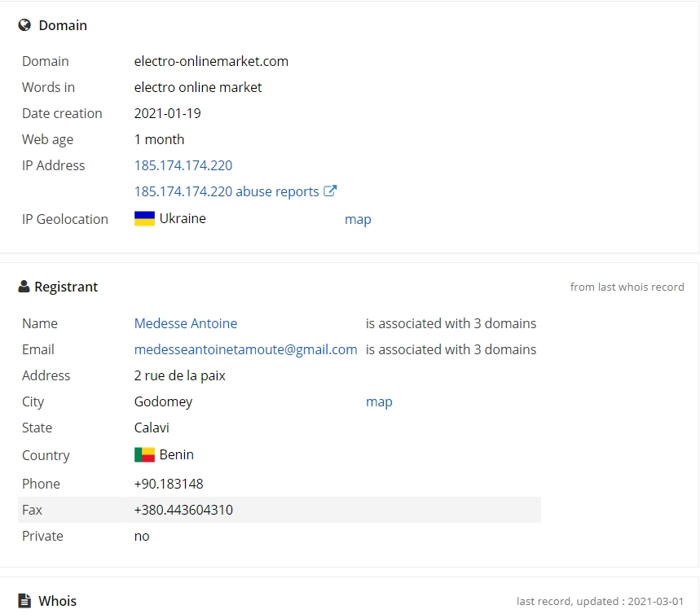Click the fax number +380.443604310

pos(183,510)
